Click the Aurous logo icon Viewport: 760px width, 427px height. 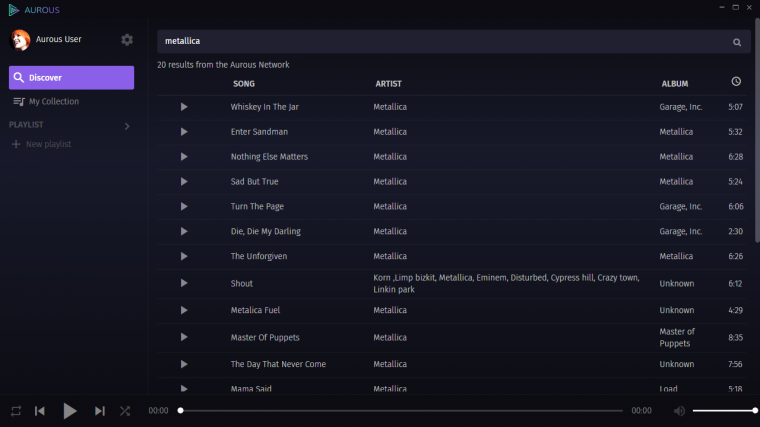(14, 10)
